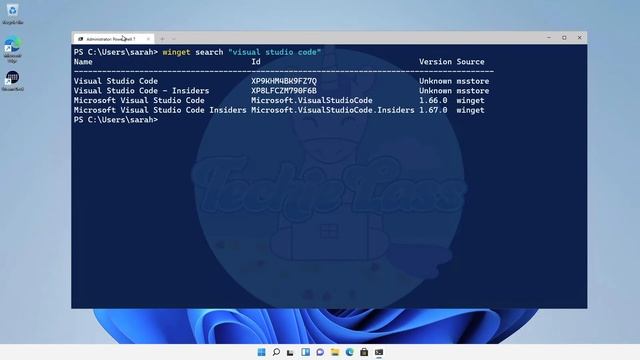Viewport: 640px width, 360px height.
Task: Click 'winget' source in the 1.66.0 row
Action: pos(470,100)
